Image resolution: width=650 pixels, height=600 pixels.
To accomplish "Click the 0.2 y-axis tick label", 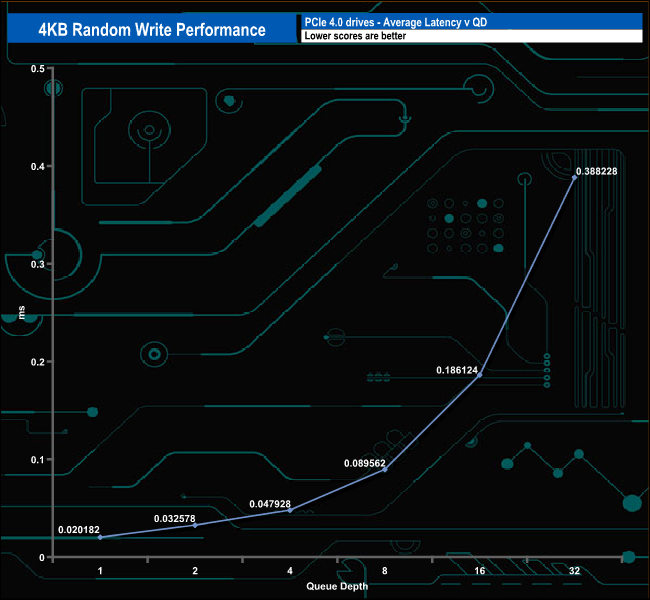I will click(x=38, y=362).
